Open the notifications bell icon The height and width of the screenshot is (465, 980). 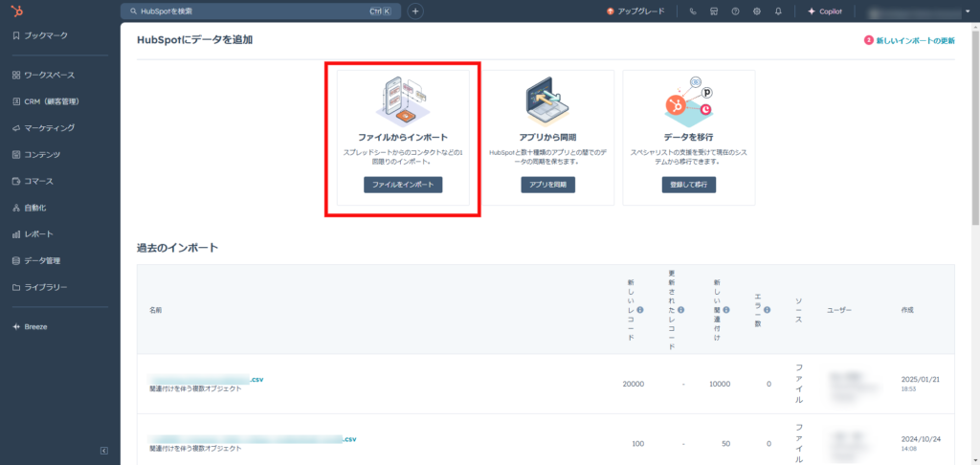pos(778,11)
